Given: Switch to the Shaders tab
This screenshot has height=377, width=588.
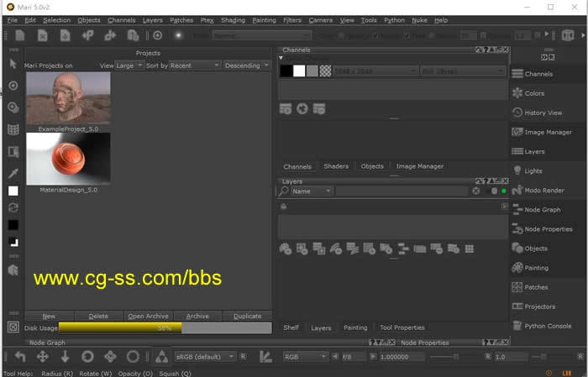Looking at the screenshot, I should click(x=336, y=166).
